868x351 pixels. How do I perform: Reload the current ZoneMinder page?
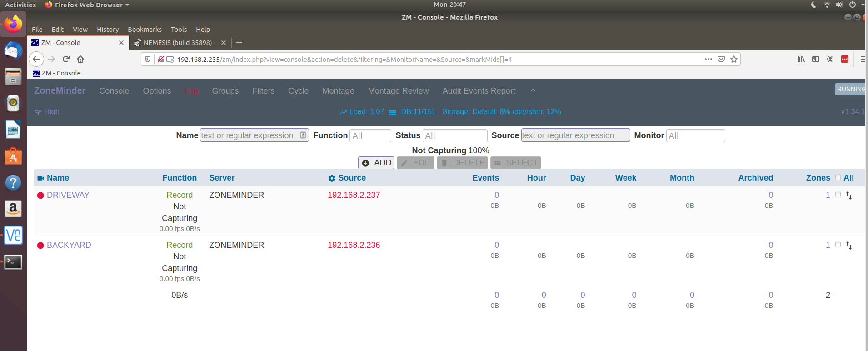[66, 59]
